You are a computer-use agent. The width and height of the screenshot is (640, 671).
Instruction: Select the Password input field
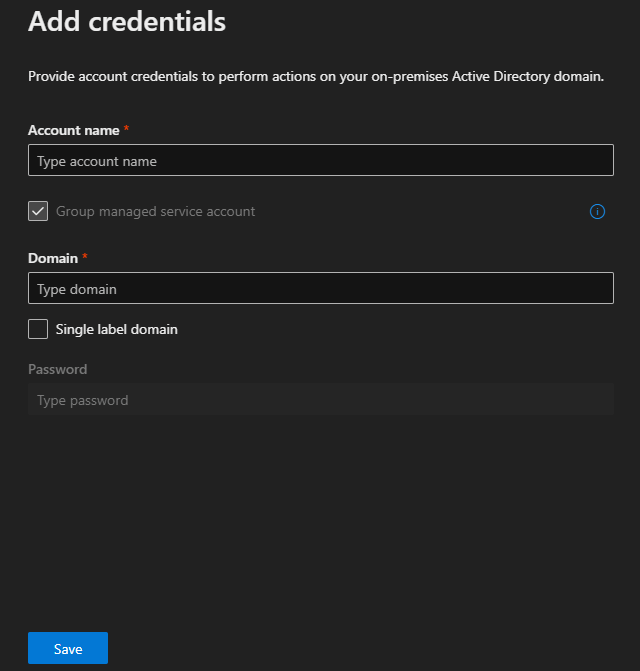click(320, 400)
